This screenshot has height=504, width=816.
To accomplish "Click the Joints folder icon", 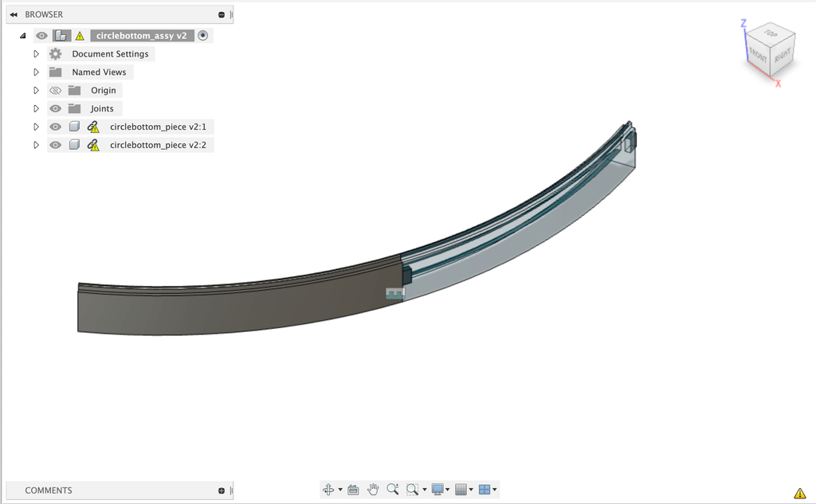I will [x=74, y=109].
